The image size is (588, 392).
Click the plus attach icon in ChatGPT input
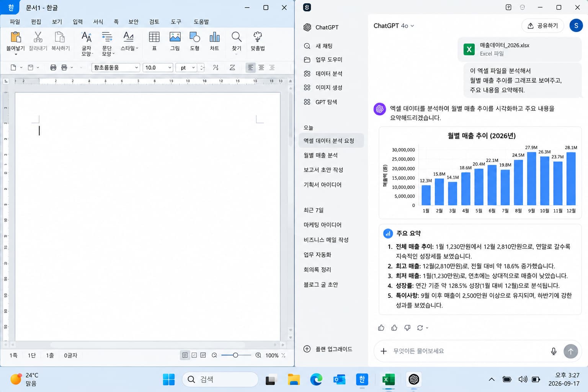click(x=384, y=351)
